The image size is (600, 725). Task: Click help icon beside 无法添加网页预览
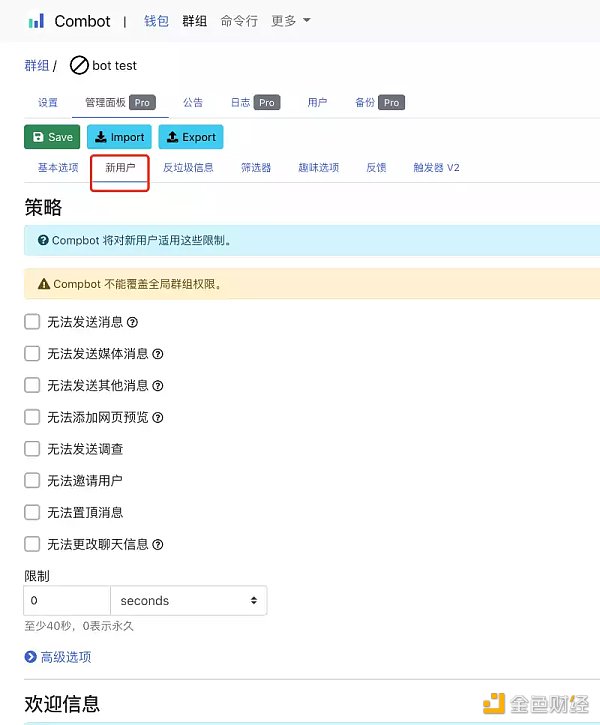tap(157, 418)
